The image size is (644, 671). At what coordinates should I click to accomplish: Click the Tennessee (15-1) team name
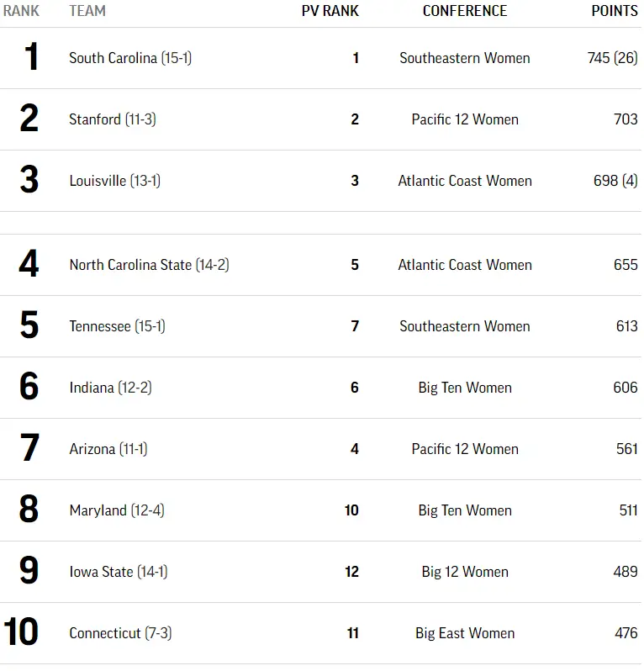coord(117,326)
